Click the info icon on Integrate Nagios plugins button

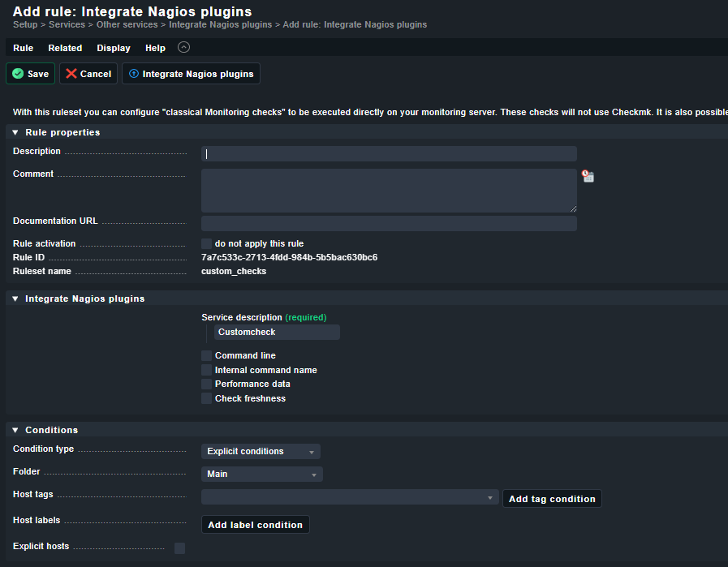coord(133,73)
